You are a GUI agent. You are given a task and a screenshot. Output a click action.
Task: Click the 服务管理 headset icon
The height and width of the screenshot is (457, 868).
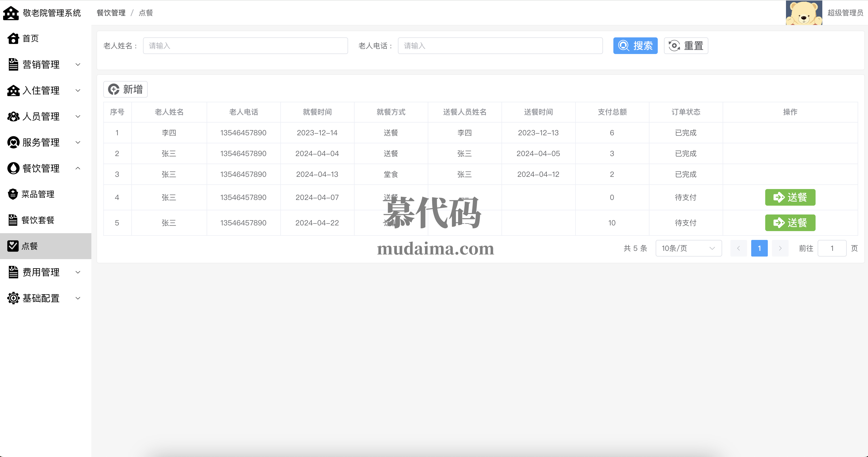pyautogui.click(x=13, y=142)
